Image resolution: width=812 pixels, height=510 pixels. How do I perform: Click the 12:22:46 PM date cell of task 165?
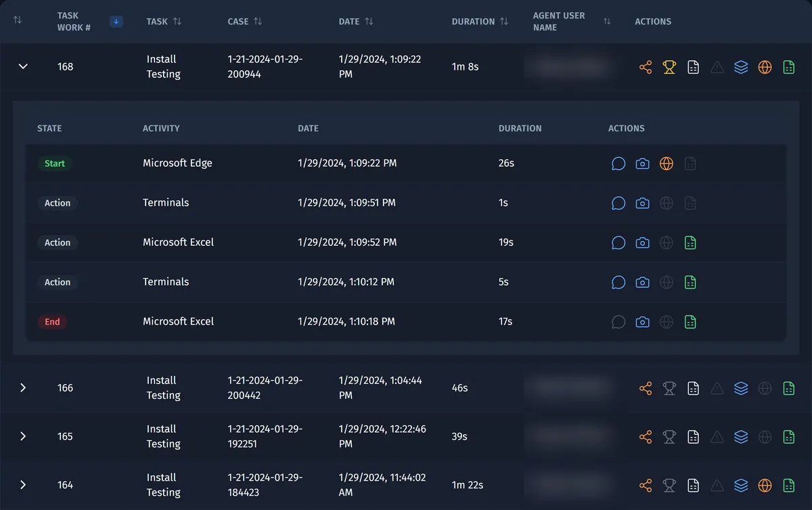pyautogui.click(x=382, y=437)
